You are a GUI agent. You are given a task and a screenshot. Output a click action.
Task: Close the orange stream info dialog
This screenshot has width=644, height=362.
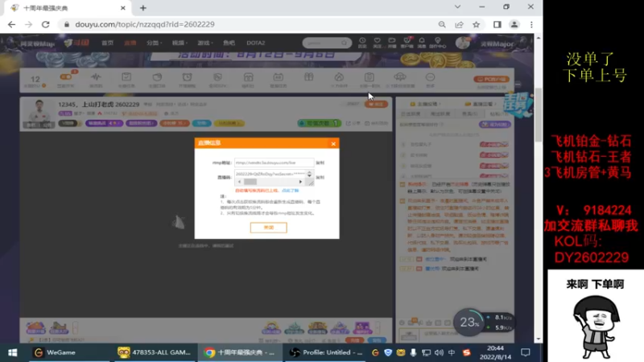[x=333, y=144]
